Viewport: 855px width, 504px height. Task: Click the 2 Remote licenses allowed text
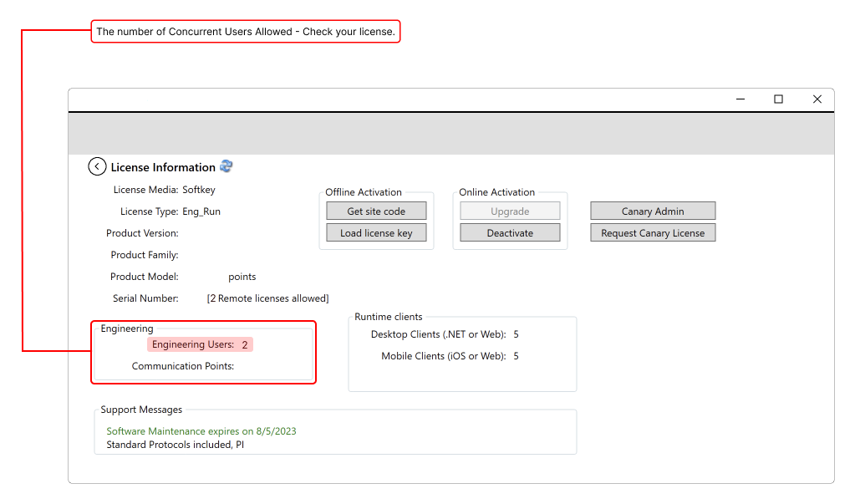(x=267, y=298)
